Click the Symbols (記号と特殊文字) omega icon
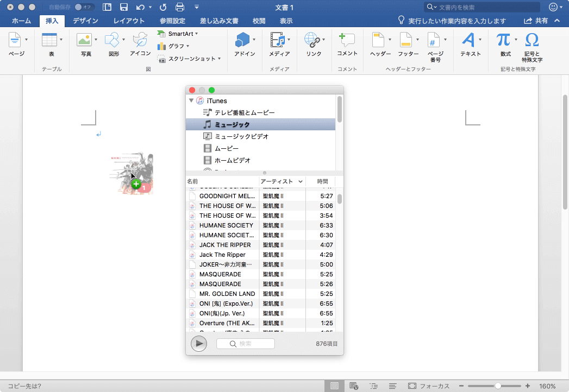Viewport: 569px width, 392px height. (x=532, y=40)
